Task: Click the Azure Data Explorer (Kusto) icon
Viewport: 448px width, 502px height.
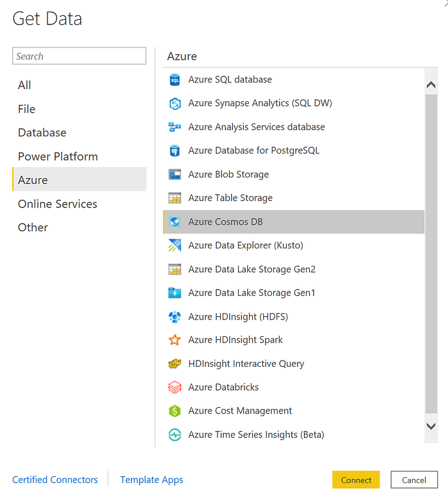Action: pyautogui.click(x=175, y=246)
